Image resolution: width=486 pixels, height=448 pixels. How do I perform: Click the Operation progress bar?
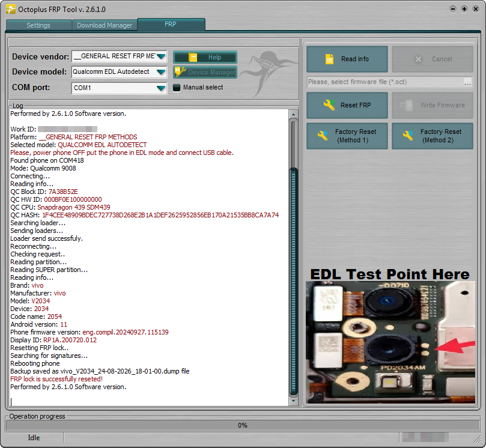pyautogui.click(x=243, y=425)
